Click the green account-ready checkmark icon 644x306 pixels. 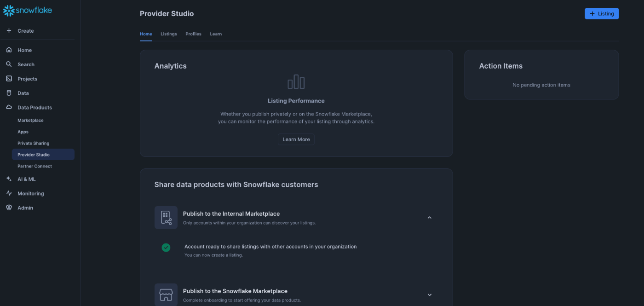coord(166,248)
